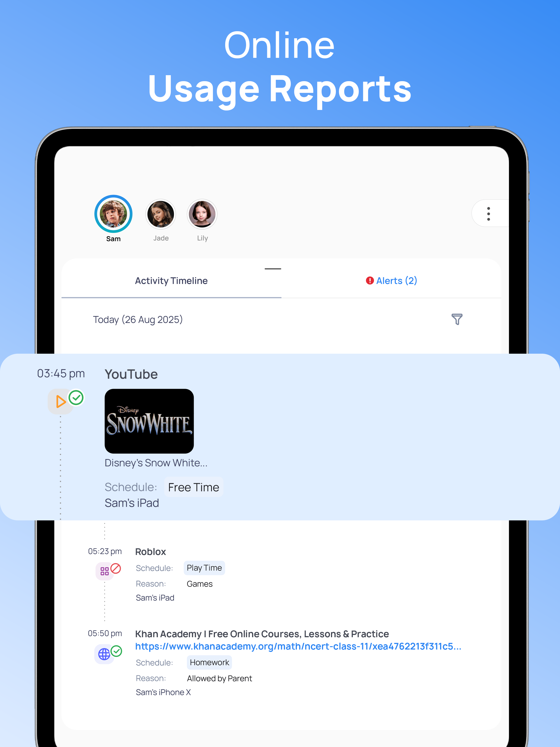Image resolution: width=560 pixels, height=747 pixels.
Task: Switch to the Alerts (2) tab
Action: click(x=392, y=281)
